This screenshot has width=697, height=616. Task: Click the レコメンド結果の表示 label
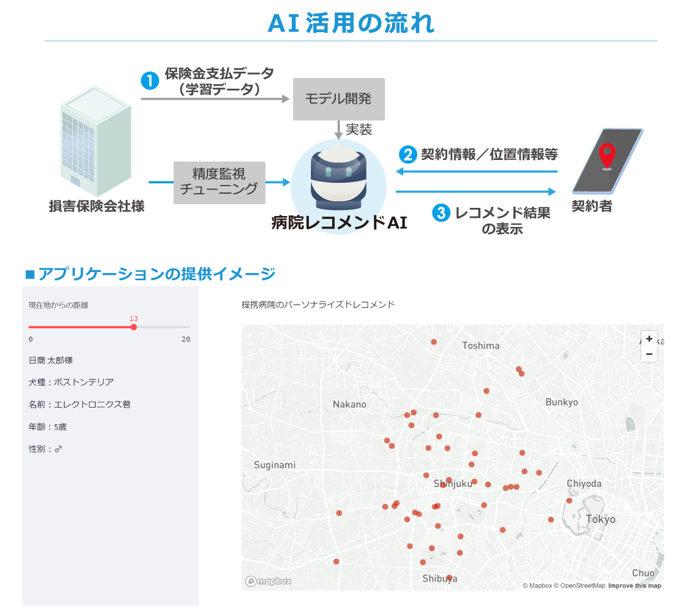point(503,220)
